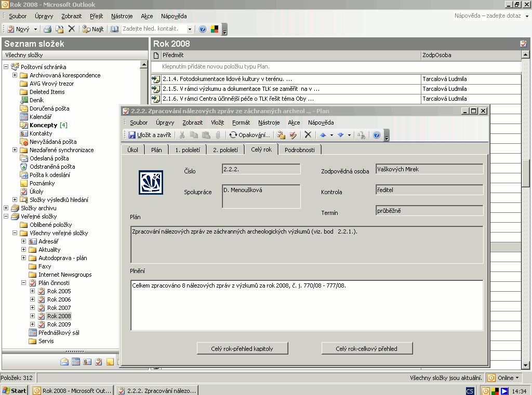Switch to Calendar view in navigation pane
Image resolution: width=532 pixels, height=395 pixels.
click(x=76, y=362)
